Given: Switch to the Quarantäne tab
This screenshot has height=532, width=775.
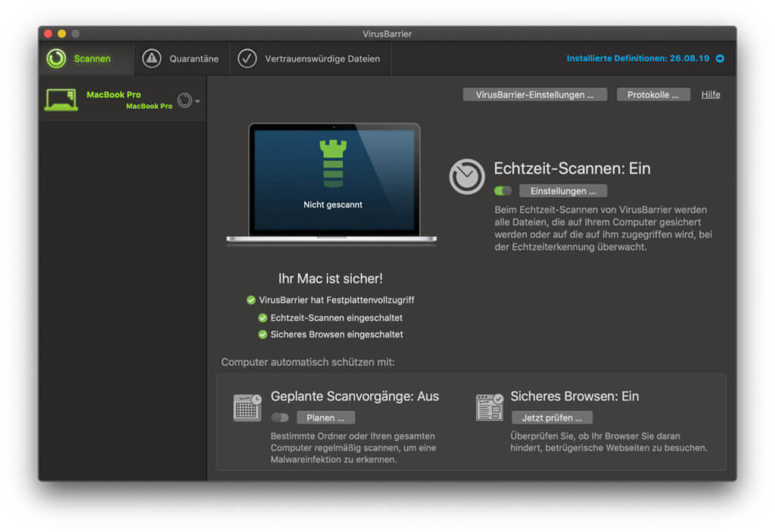Looking at the screenshot, I should (182, 58).
